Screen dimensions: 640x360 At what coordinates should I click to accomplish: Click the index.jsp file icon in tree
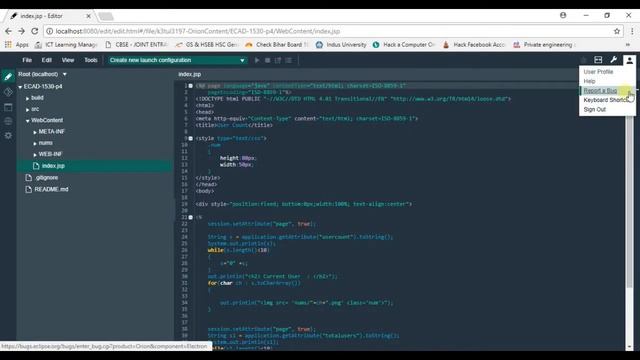click(x=36, y=166)
